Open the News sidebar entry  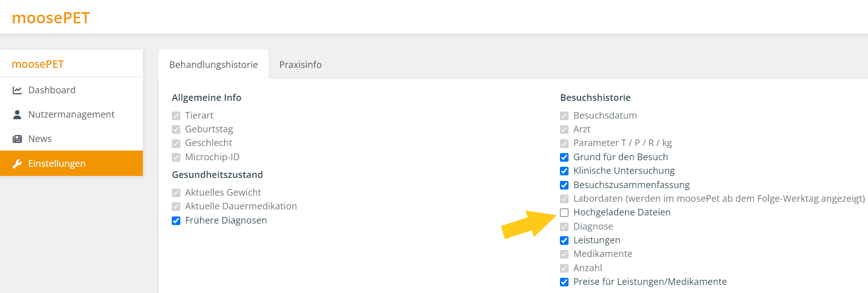[x=71, y=139]
